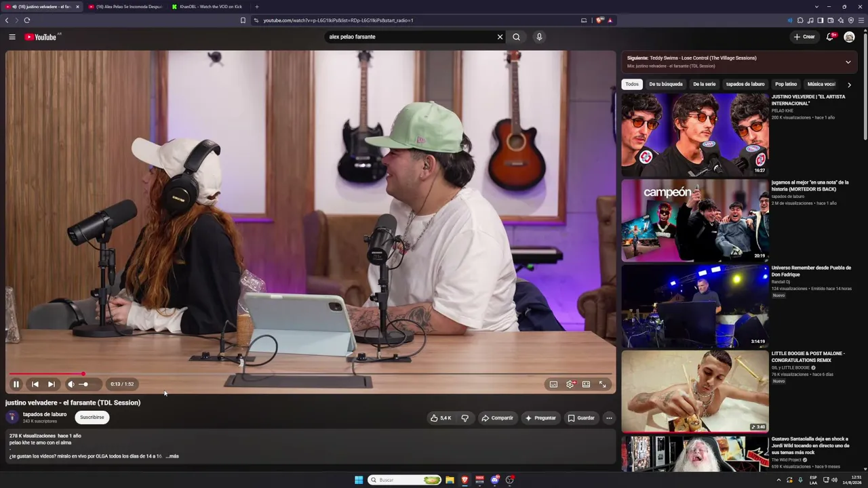Open the Leo AI sparkle icon
The image size is (868, 488).
841,20
